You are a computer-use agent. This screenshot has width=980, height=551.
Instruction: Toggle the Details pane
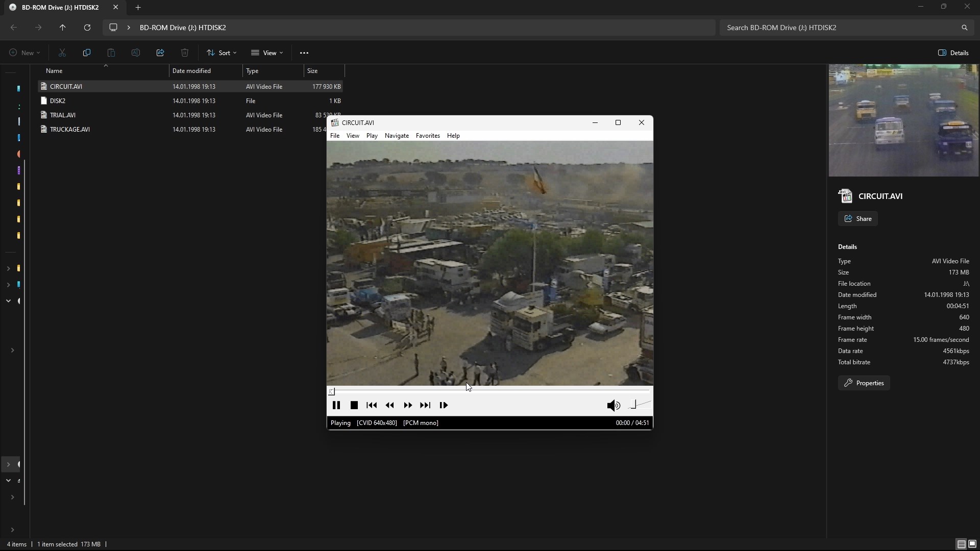coord(953,53)
